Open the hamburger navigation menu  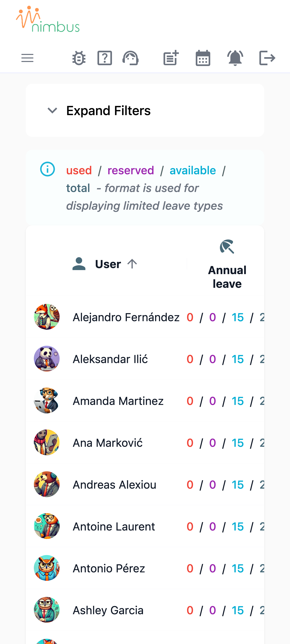27,58
